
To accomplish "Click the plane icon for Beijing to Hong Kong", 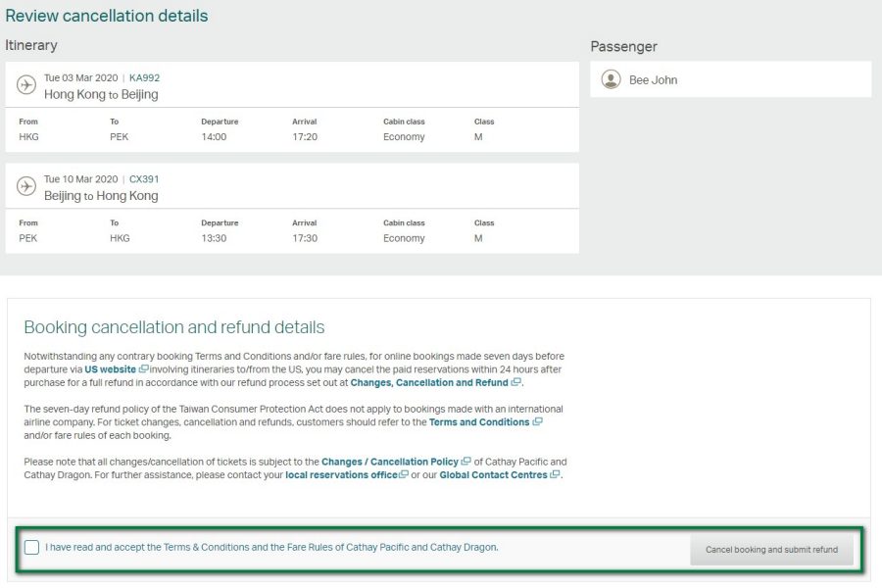I will coord(25,185).
